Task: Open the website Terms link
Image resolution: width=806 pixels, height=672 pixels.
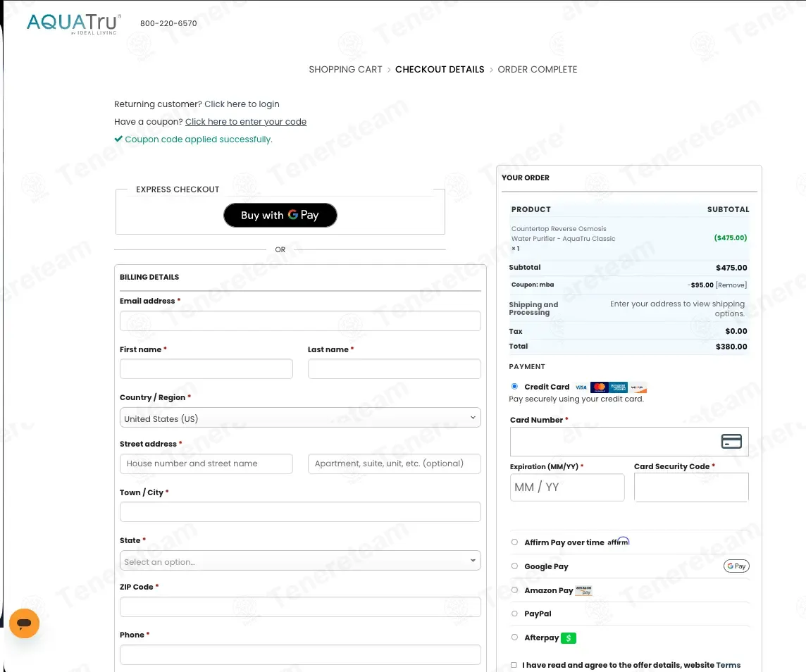Action: pos(728,665)
